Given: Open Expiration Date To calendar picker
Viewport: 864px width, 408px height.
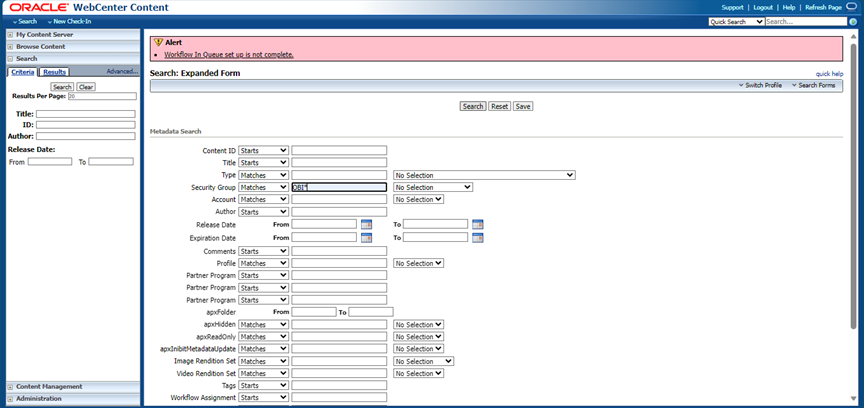Looking at the screenshot, I should point(478,238).
